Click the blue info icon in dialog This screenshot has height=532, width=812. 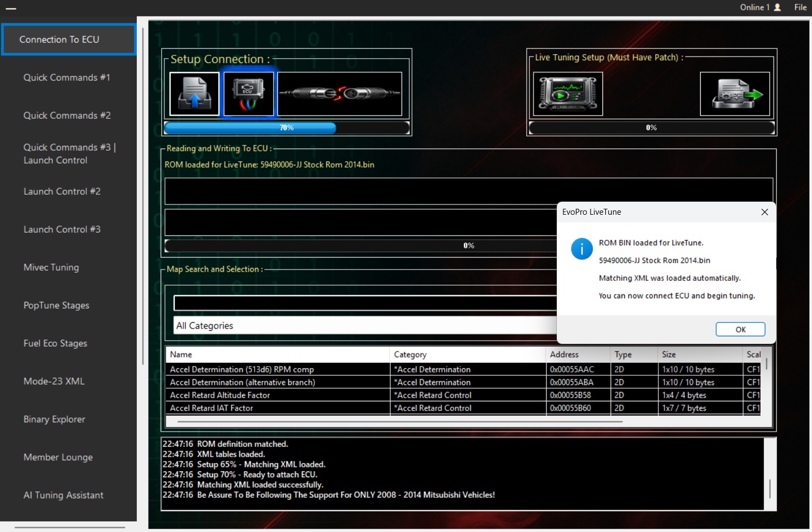pos(582,249)
